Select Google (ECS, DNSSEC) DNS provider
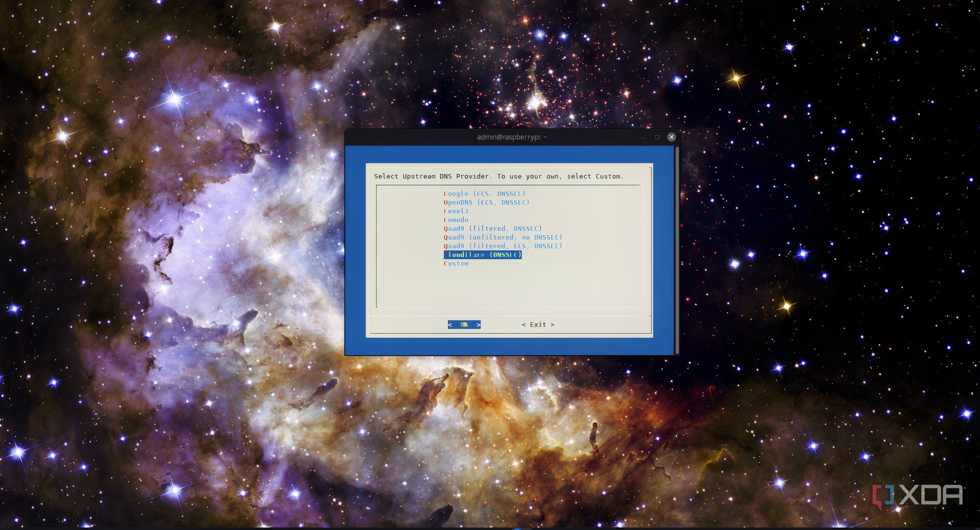980x530 pixels. coord(484,193)
